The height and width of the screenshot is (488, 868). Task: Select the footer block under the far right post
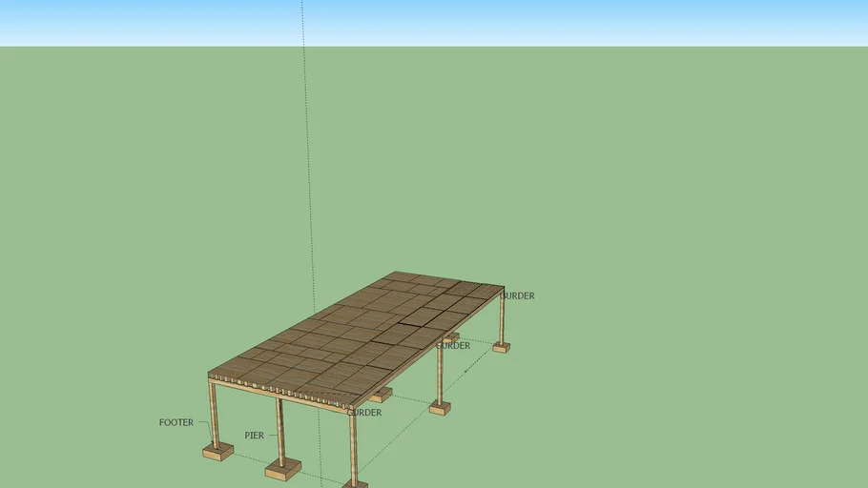(501, 348)
